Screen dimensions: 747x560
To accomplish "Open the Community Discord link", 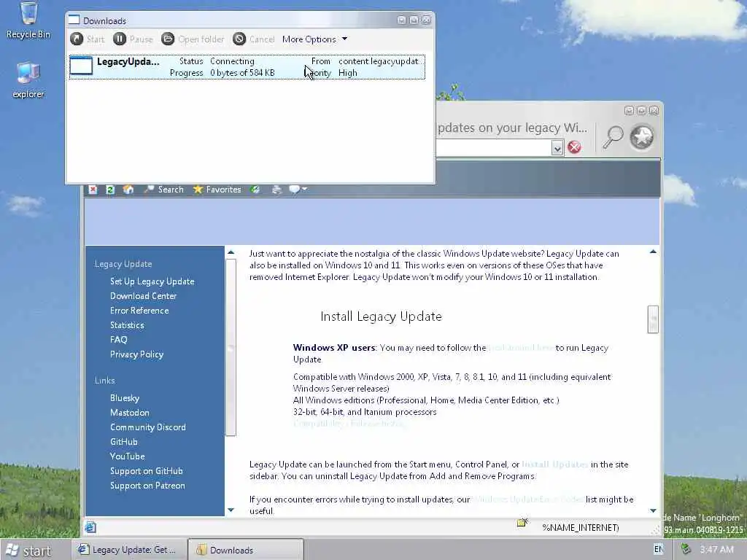I will pos(147,427).
